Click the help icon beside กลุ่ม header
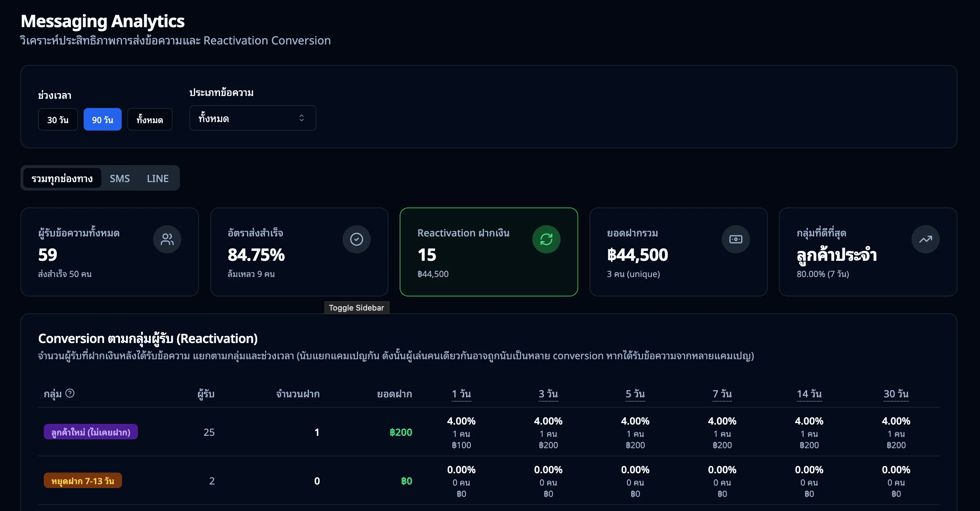The image size is (980, 511). (x=70, y=393)
